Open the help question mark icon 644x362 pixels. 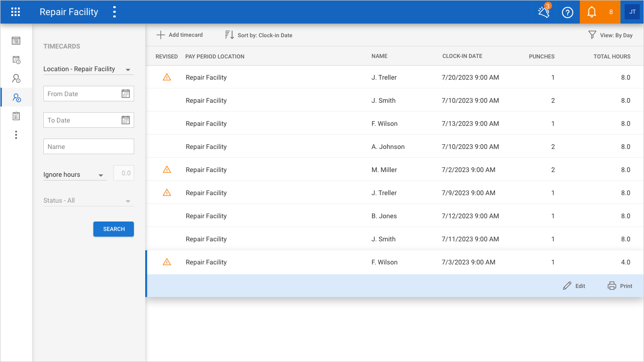pyautogui.click(x=568, y=12)
